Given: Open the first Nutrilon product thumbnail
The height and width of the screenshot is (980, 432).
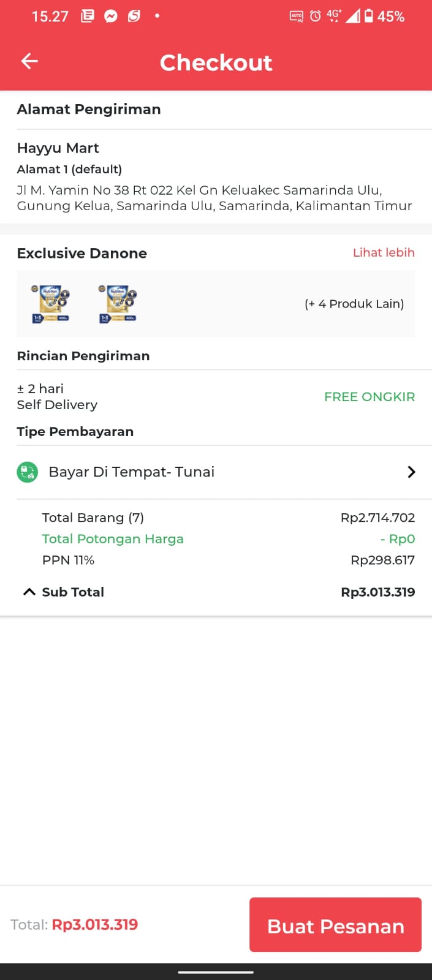Looking at the screenshot, I should click(x=50, y=303).
